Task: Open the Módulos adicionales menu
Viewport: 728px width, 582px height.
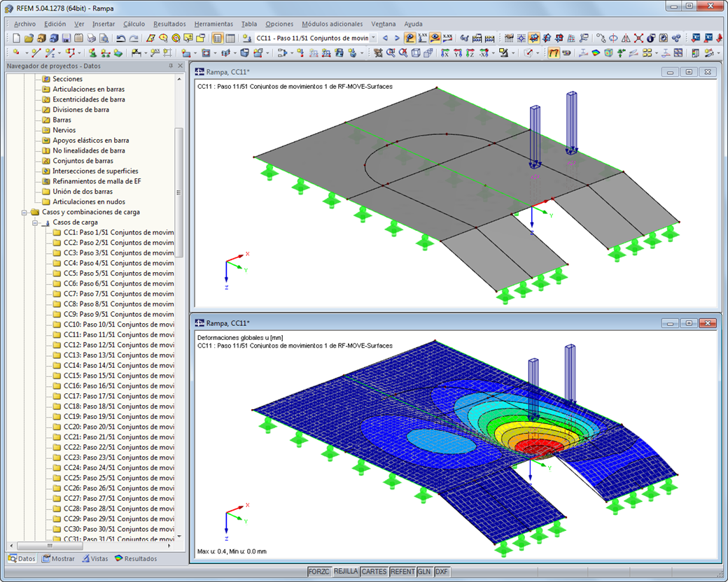Action: tap(332, 23)
